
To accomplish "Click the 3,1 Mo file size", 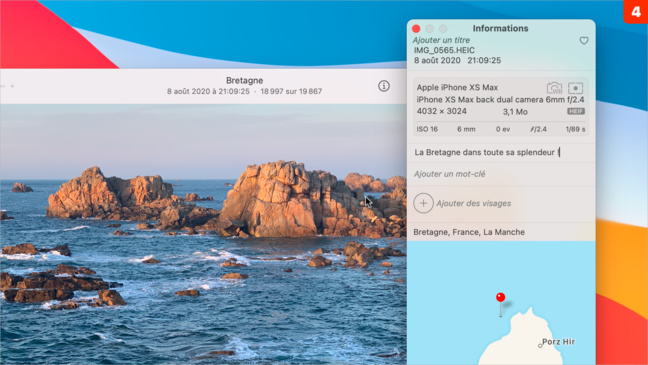I will [x=515, y=112].
